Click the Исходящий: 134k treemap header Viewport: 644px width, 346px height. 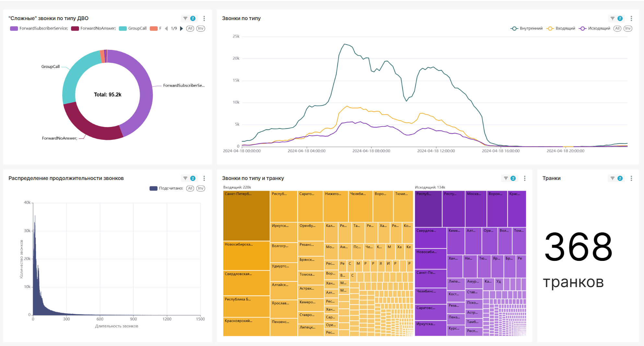point(430,187)
